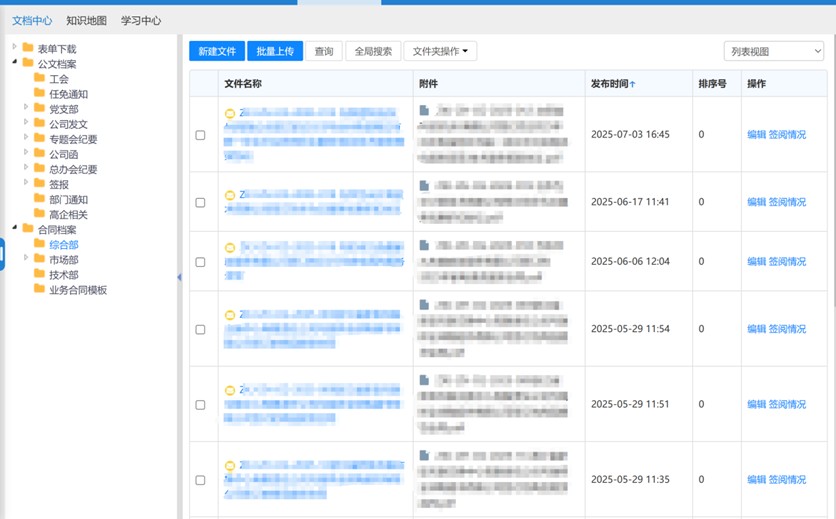Open the 文件夹操作 dropdown menu

coord(440,51)
